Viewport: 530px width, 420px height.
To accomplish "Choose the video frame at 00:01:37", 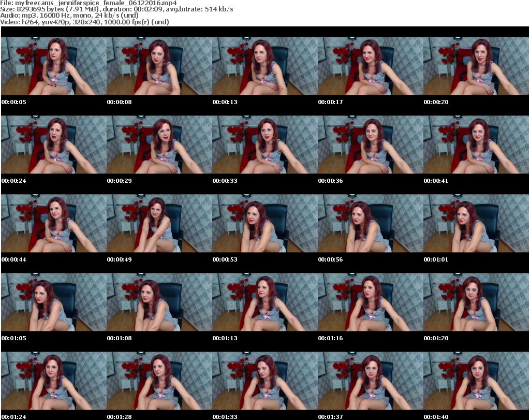I will click(x=371, y=381).
